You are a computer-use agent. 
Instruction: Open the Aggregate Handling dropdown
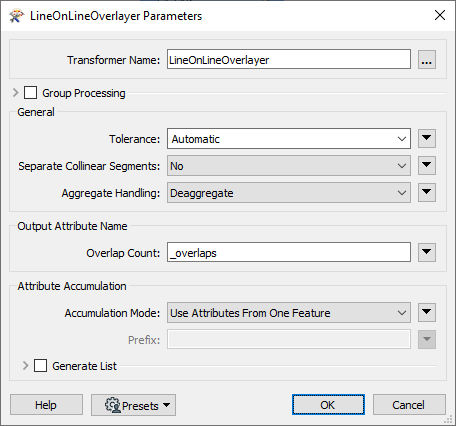(289, 193)
